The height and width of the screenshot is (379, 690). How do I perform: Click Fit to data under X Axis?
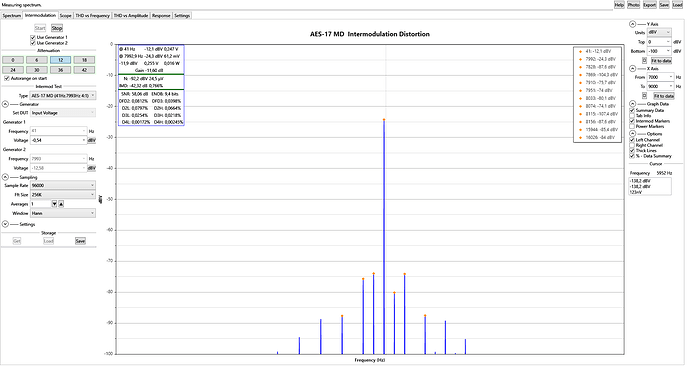(664, 96)
